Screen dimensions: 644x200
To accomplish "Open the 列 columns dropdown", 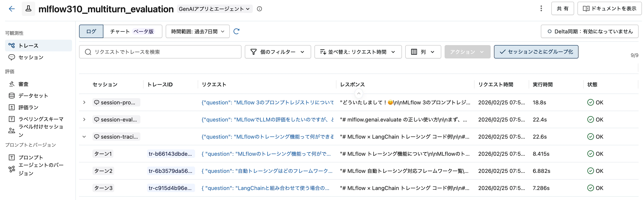I will (423, 52).
